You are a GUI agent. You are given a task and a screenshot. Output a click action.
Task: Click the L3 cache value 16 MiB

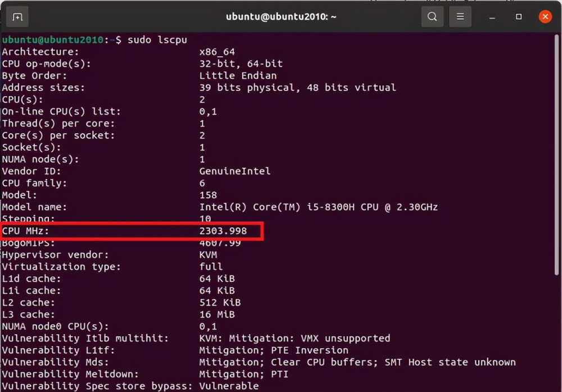pos(217,314)
